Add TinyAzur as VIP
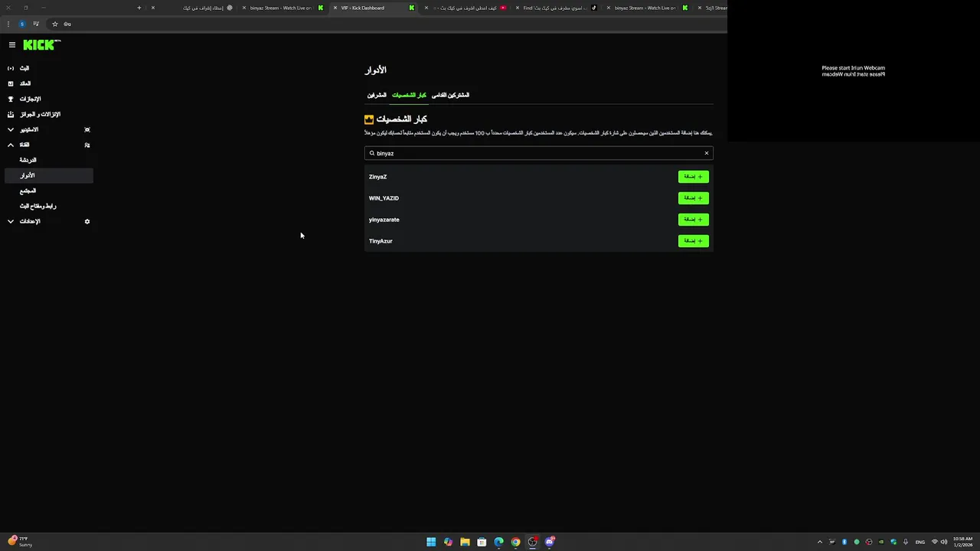The image size is (980, 551). click(694, 241)
